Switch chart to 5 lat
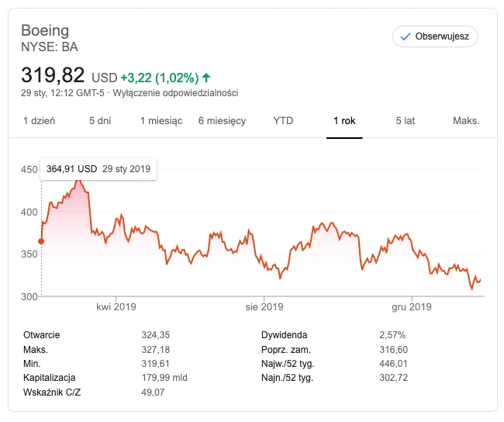This screenshot has height=422, width=504. (x=406, y=121)
